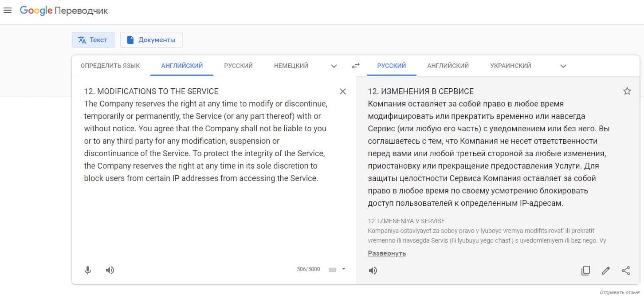
Task: Expand more target languages list
Action: click(x=563, y=66)
